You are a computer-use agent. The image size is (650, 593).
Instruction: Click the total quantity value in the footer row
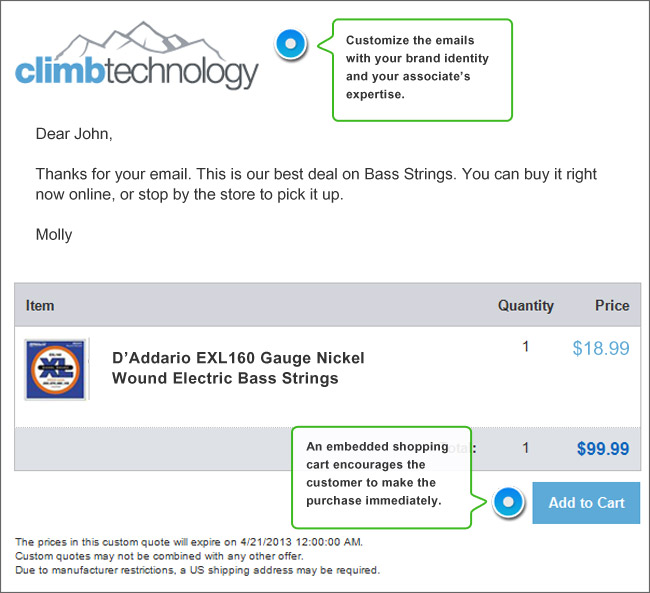526,448
